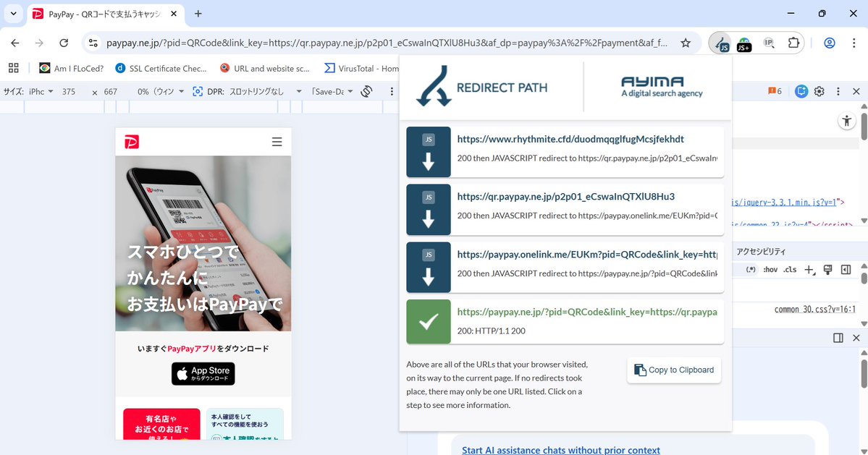Open the Am I FLoCed? bookmark
Viewport: 868px width, 455px height.
(71, 68)
